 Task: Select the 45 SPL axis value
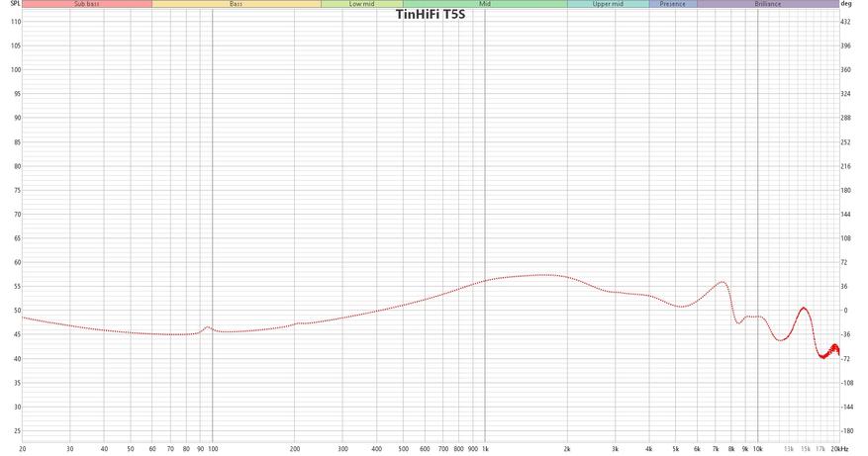[17, 334]
